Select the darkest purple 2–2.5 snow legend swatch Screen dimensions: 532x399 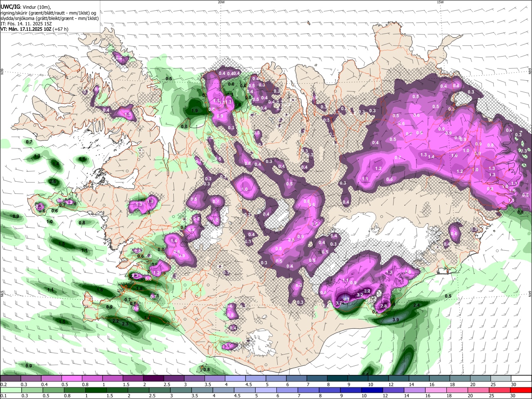(153, 378)
